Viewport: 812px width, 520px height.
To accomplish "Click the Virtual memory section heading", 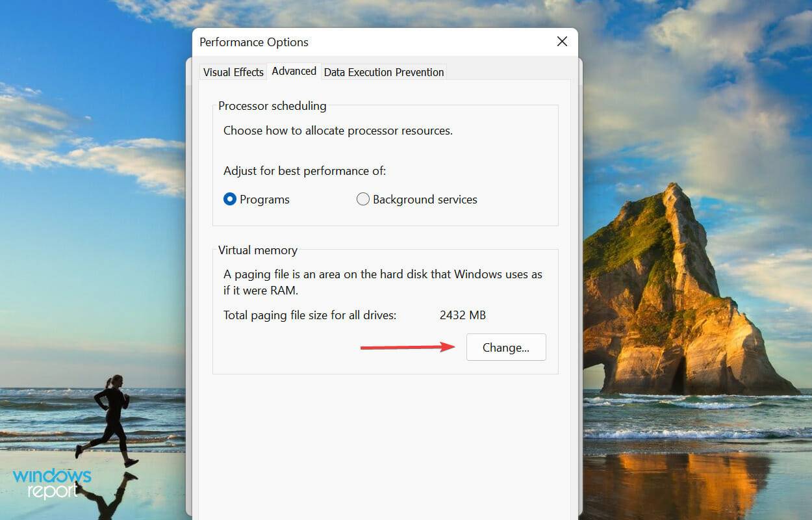I will 257,250.
